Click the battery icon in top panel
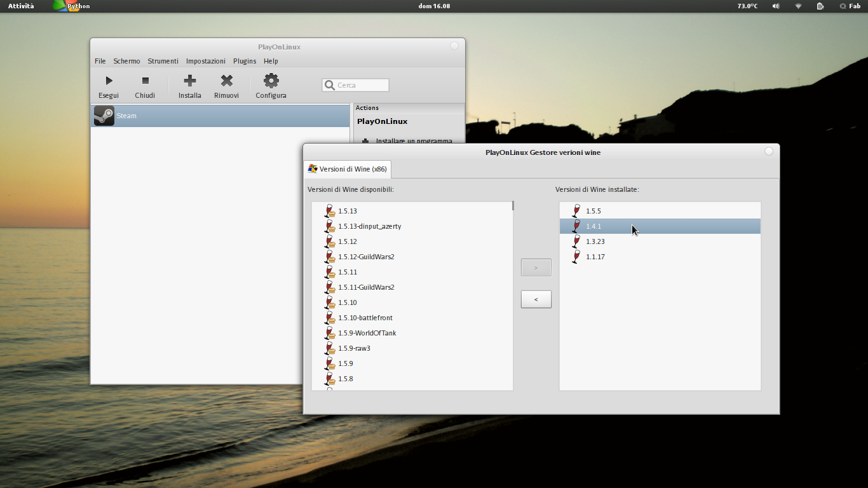 820,6
